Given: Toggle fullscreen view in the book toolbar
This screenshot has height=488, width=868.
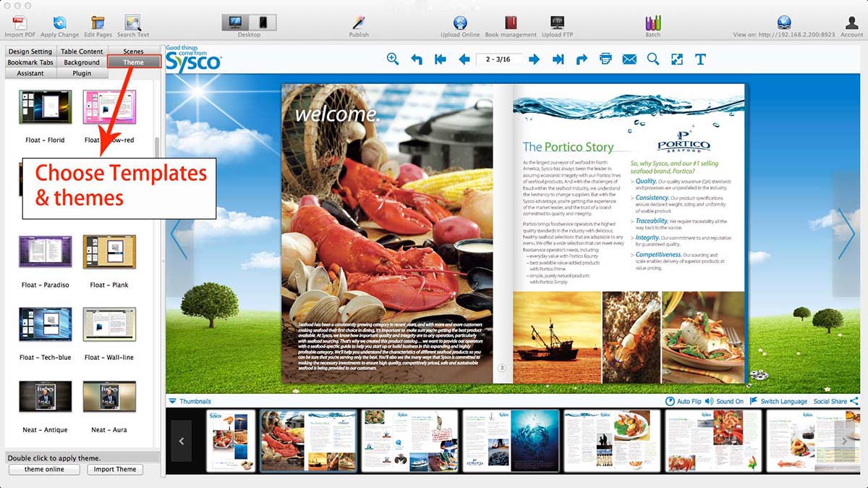Looking at the screenshot, I should tap(676, 59).
